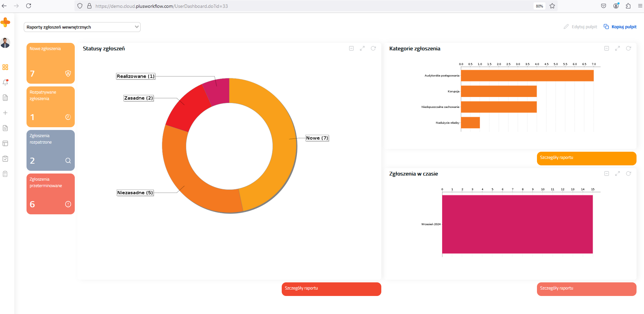Click the browser address bar URL

pos(162,6)
